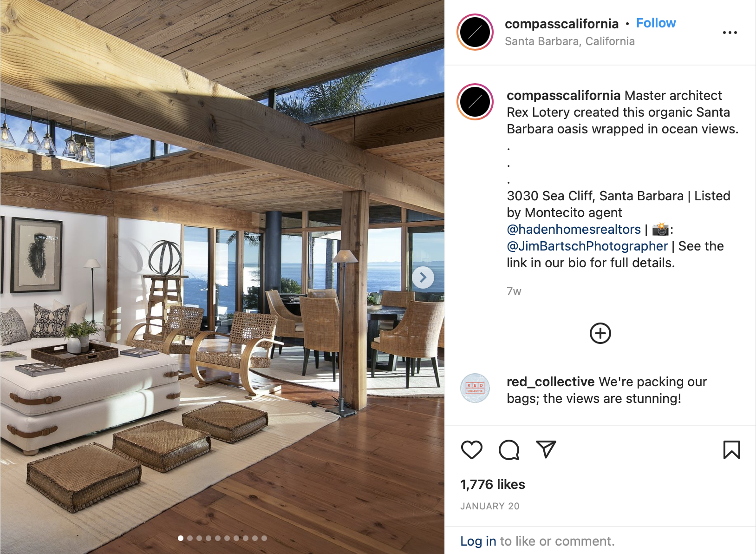Visit the @hadenhomesrealtors profile mention
Screen dimensions: 756x554
pos(574,229)
